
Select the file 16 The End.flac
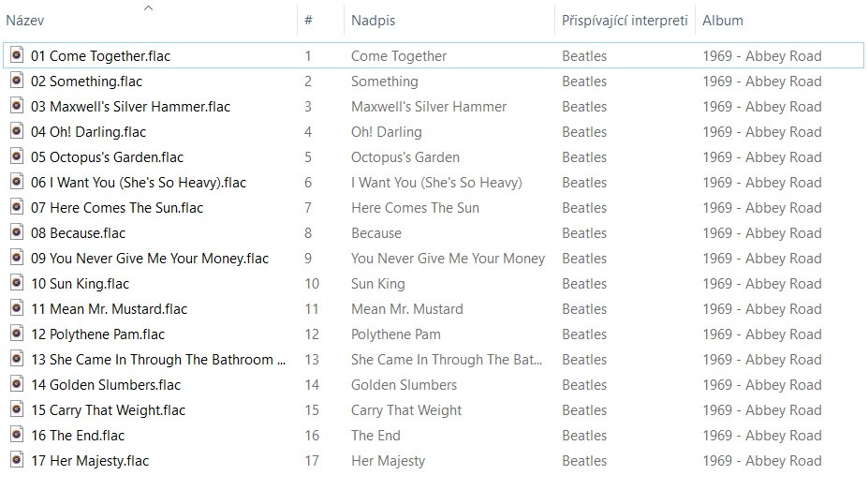click(x=78, y=436)
